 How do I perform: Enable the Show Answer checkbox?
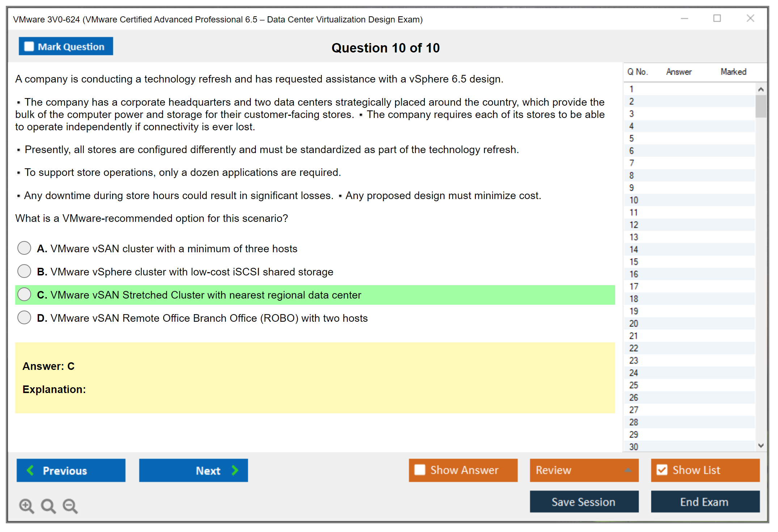pos(420,470)
